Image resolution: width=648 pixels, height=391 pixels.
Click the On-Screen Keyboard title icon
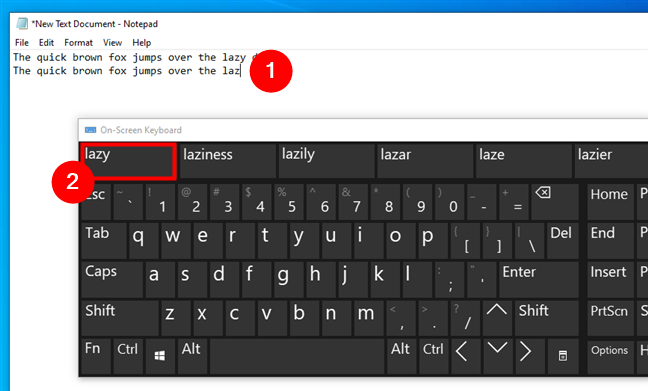(x=91, y=130)
